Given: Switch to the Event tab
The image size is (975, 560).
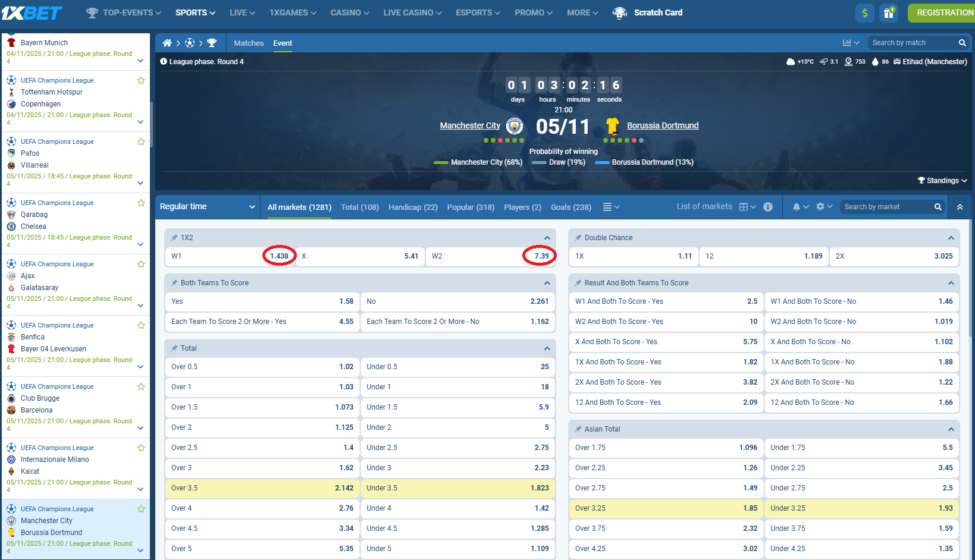Looking at the screenshot, I should (x=283, y=43).
